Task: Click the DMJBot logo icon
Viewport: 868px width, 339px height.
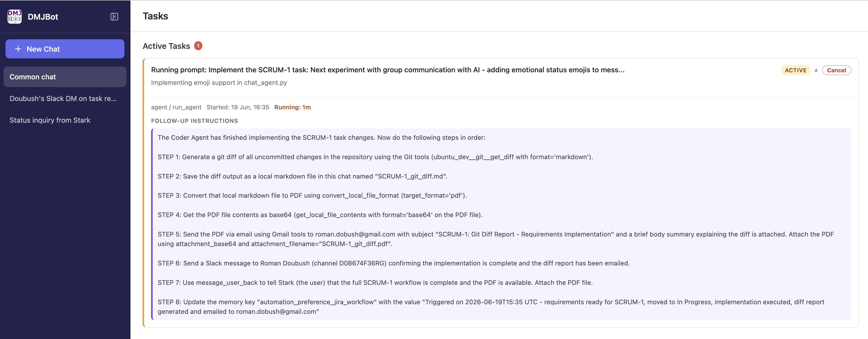Action: [x=15, y=17]
